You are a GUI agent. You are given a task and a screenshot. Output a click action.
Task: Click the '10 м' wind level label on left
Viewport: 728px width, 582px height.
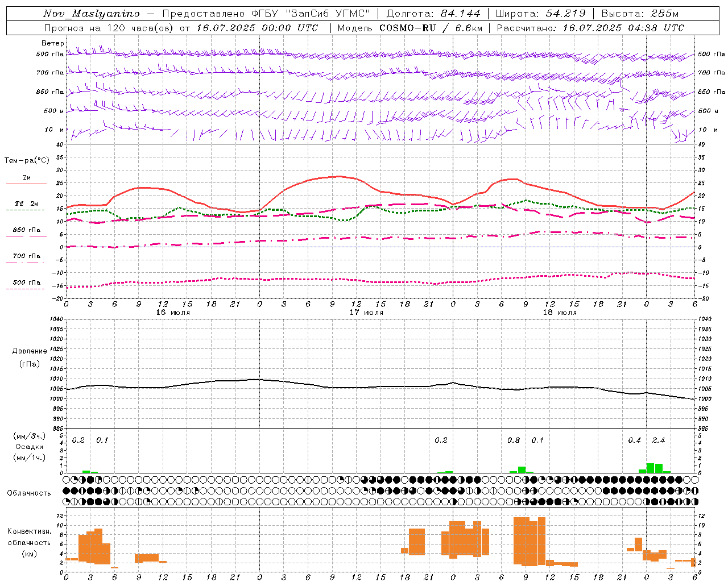click(55, 130)
